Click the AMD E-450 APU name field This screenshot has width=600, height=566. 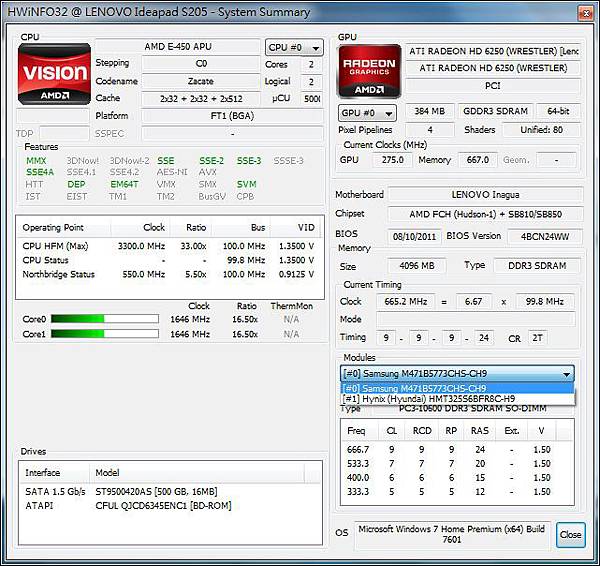[178, 47]
